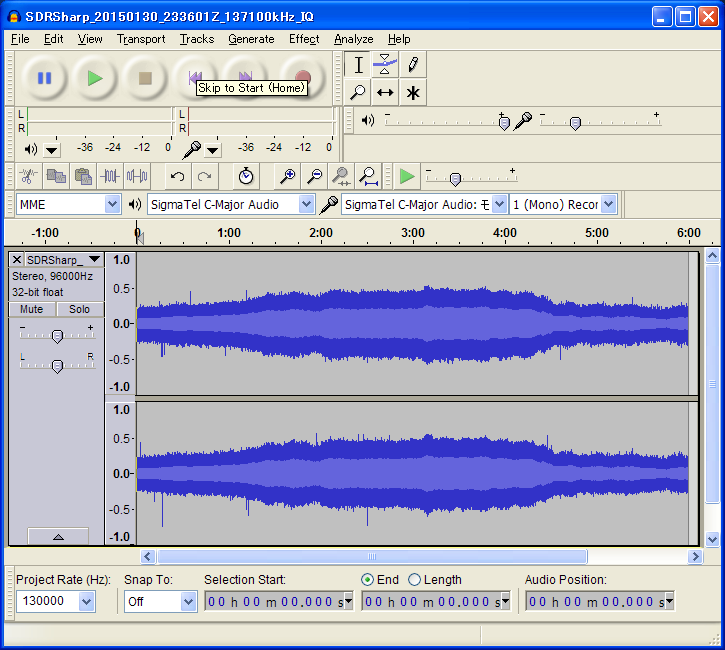
Task: Mute the SDRSharp track
Action: [x=31, y=309]
